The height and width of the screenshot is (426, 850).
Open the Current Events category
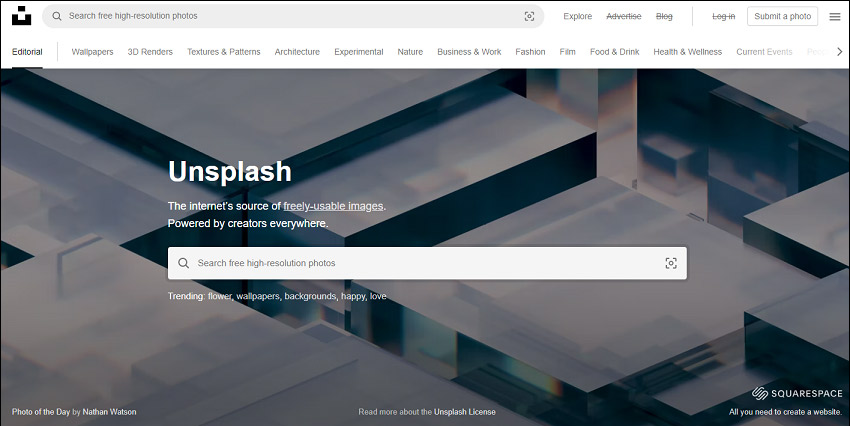[x=764, y=52]
